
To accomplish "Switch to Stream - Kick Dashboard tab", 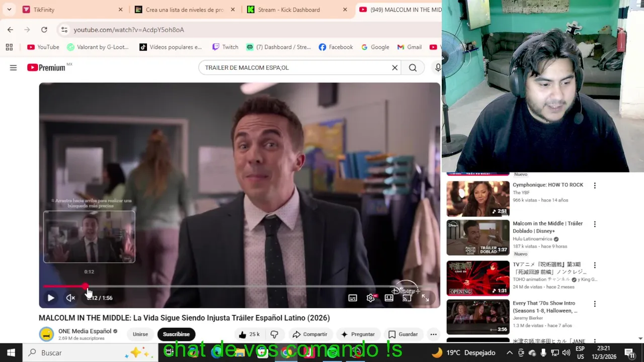I will point(297,10).
